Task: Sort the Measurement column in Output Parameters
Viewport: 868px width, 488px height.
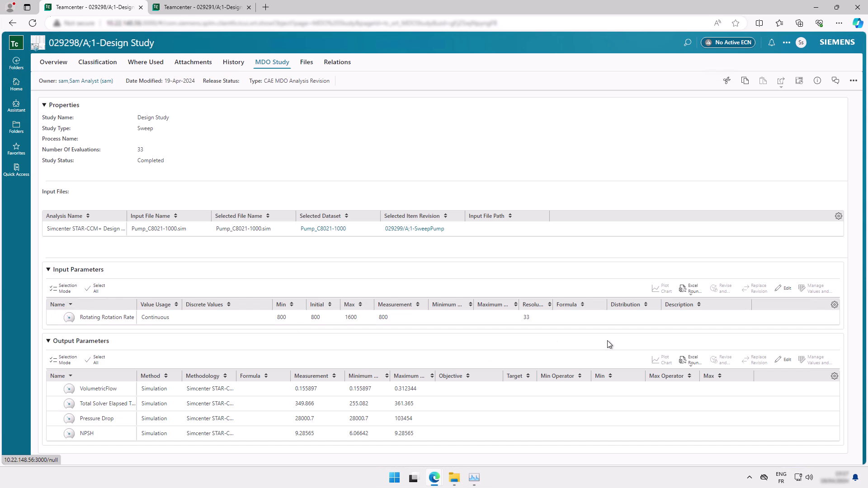Action: 334,375
